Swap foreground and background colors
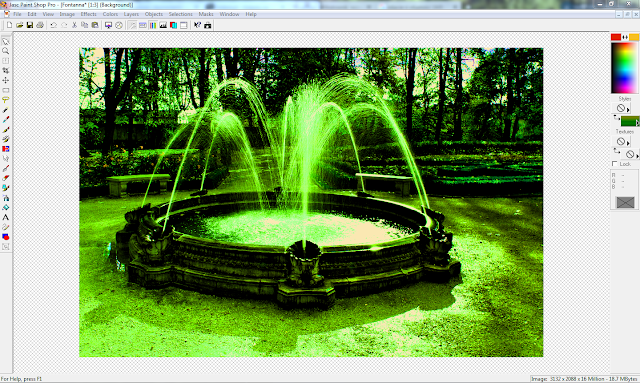Viewport: 640px width, 383px height. click(x=625, y=37)
